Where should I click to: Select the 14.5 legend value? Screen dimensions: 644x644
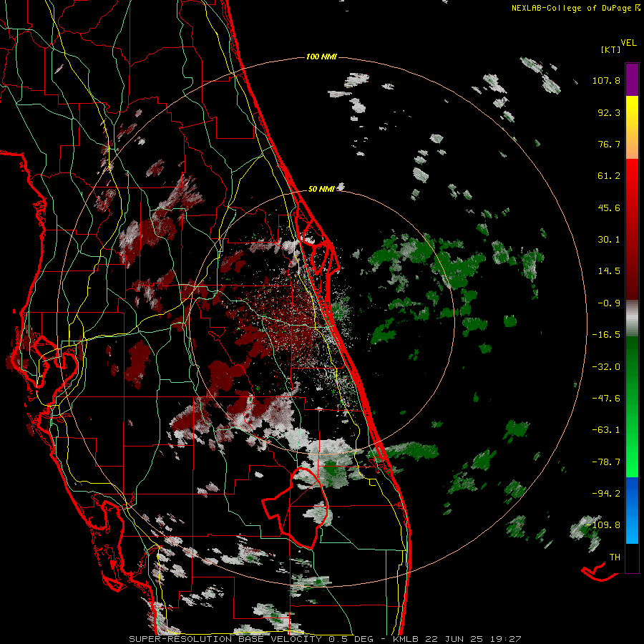tap(609, 271)
